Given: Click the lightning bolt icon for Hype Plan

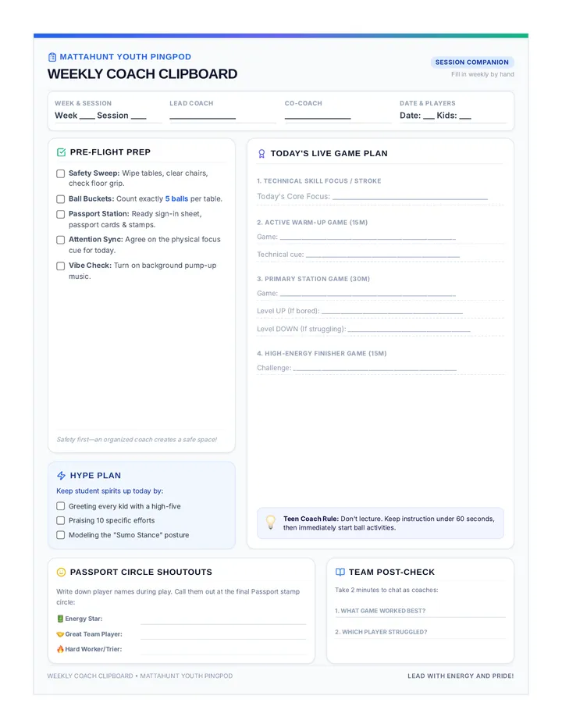Looking at the screenshot, I should [61, 476].
